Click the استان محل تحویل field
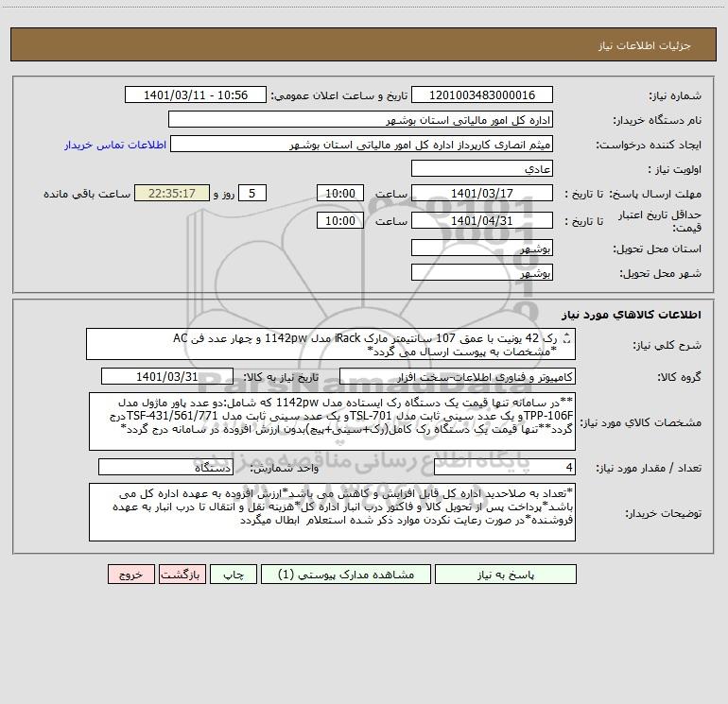 [482, 249]
